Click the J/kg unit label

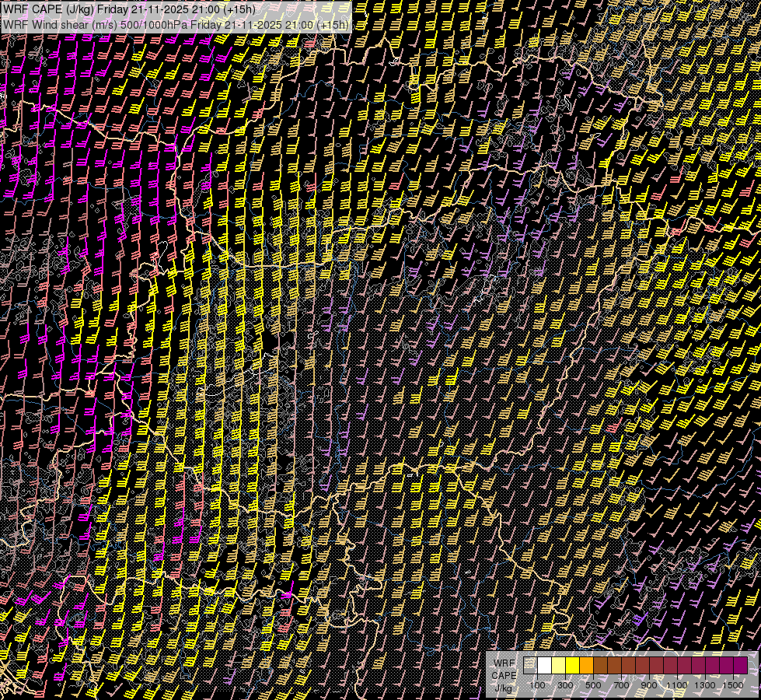[x=503, y=688]
